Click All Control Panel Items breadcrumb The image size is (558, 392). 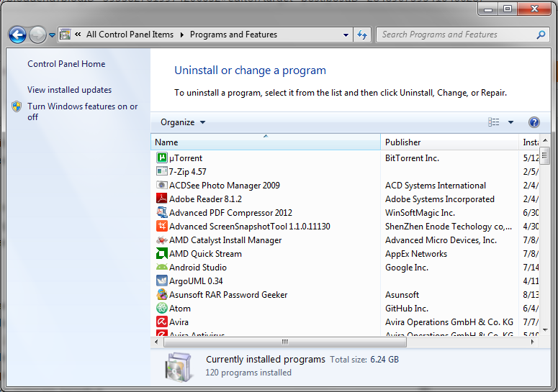pyautogui.click(x=130, y=35)
